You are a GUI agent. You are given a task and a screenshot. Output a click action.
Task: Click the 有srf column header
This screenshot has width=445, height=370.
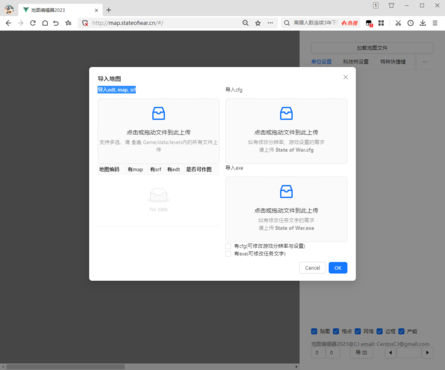coord(156,169)
